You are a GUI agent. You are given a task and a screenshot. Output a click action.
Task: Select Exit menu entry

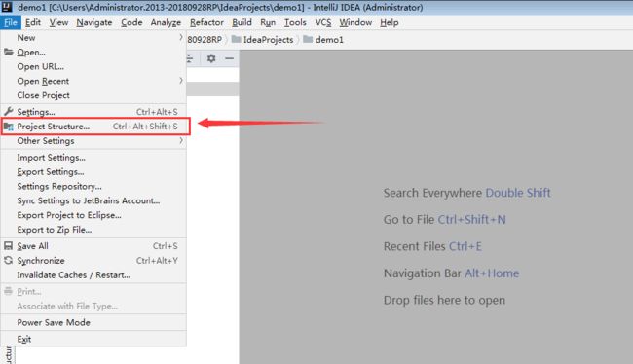pyautogui.click(x=93, y=339)
